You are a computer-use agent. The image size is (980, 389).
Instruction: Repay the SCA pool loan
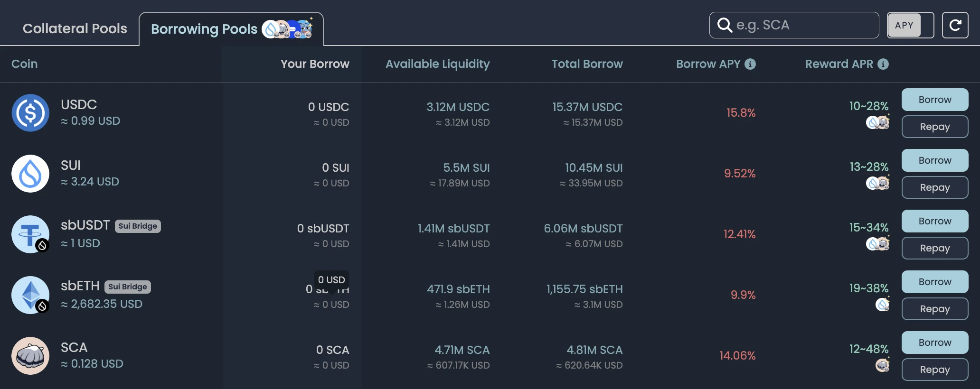[x=934, y=370]
